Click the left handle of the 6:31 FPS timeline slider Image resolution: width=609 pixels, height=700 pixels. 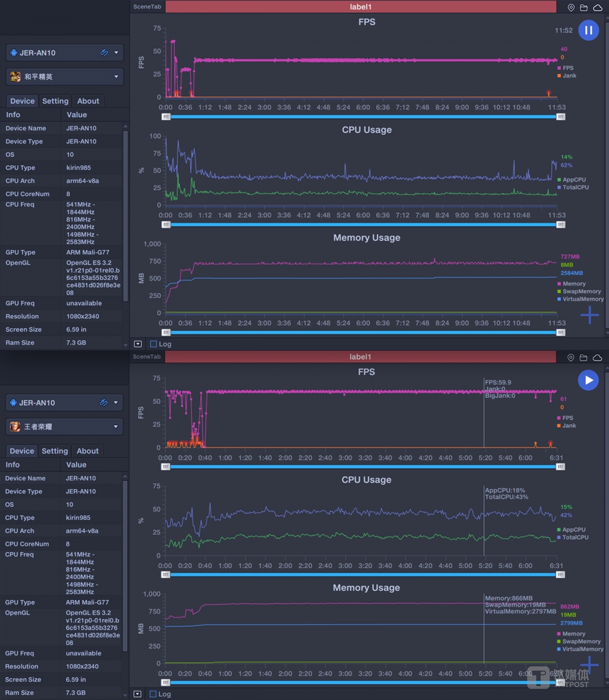click(x=165, y=466)
